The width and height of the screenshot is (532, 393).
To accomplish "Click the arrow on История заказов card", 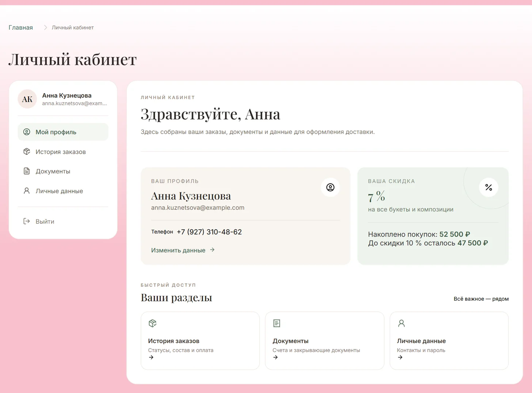I will [x=151, y=357].
